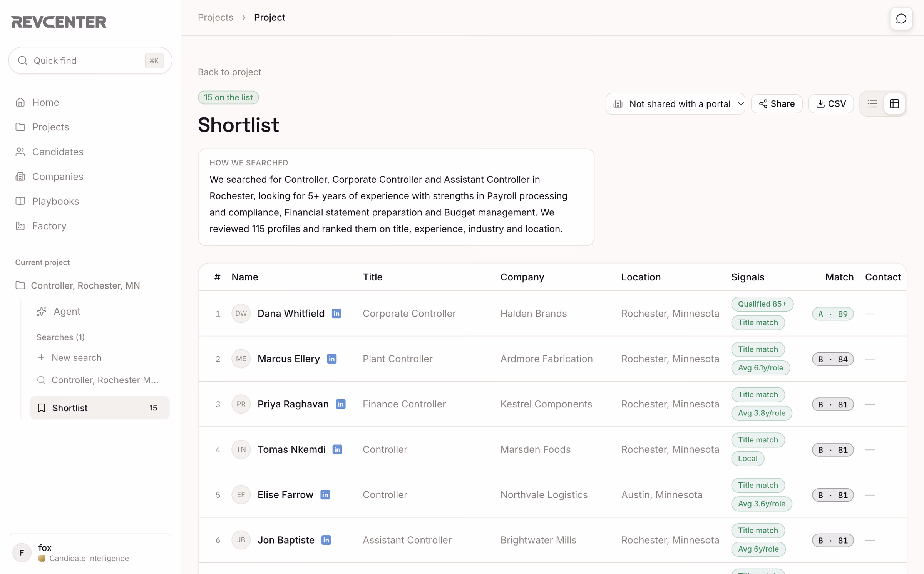Screen dimensions: 924x574
Task: Open Marcus Ellery's LinkedIn icon
Action: pos(332,359)
